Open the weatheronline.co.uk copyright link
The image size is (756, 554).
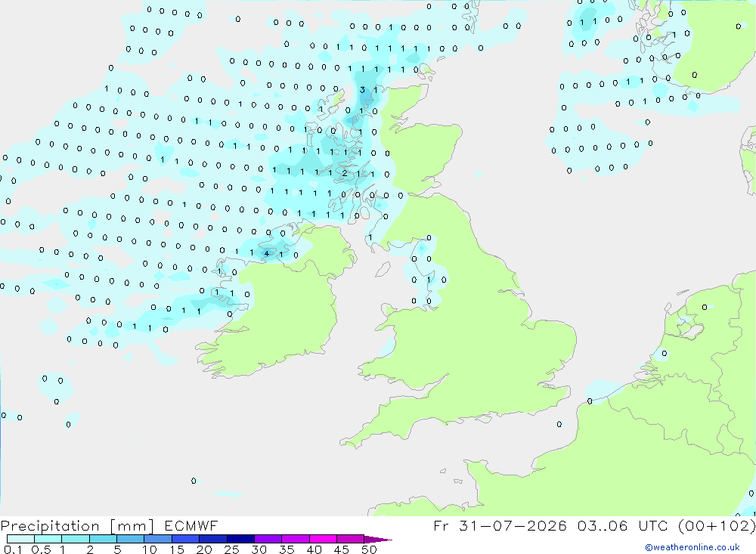point(692,547)
